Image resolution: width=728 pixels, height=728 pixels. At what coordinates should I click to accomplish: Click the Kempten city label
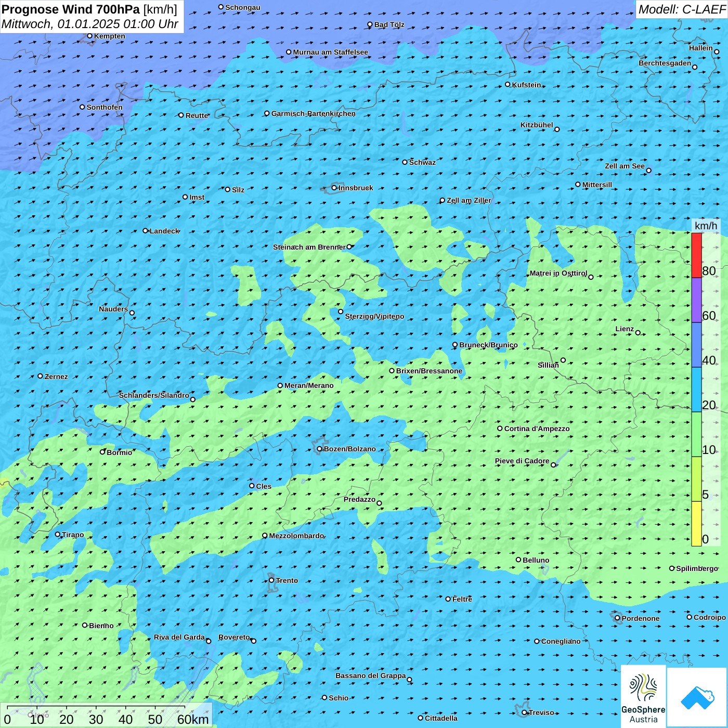pyautogui.click(x=110, y=36)
